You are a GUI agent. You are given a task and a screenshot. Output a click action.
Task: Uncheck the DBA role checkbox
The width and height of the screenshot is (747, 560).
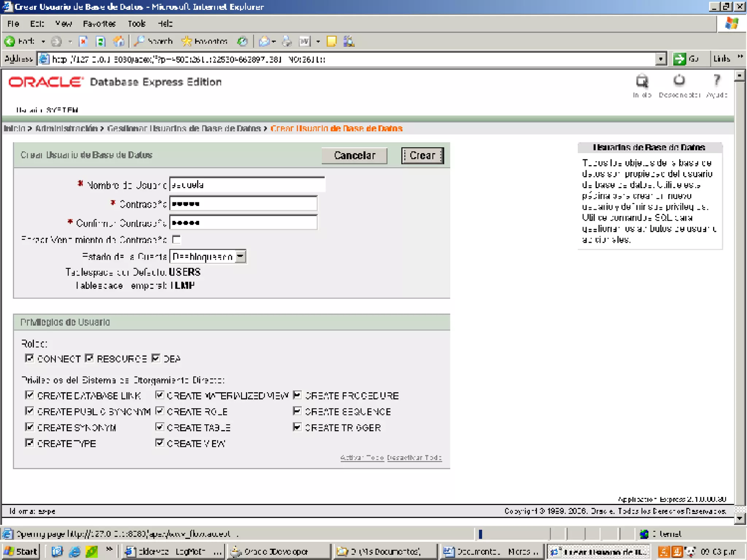[156, 358]
